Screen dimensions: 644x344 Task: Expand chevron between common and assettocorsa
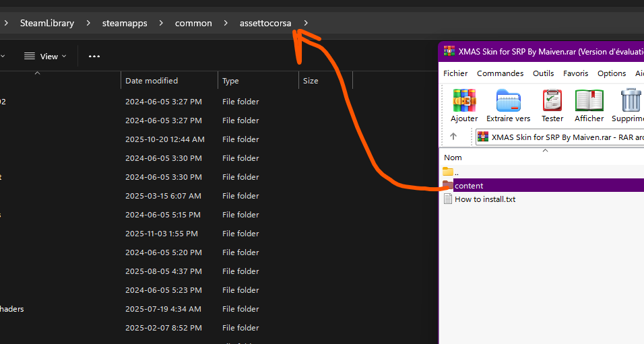[x=226, y=23]
